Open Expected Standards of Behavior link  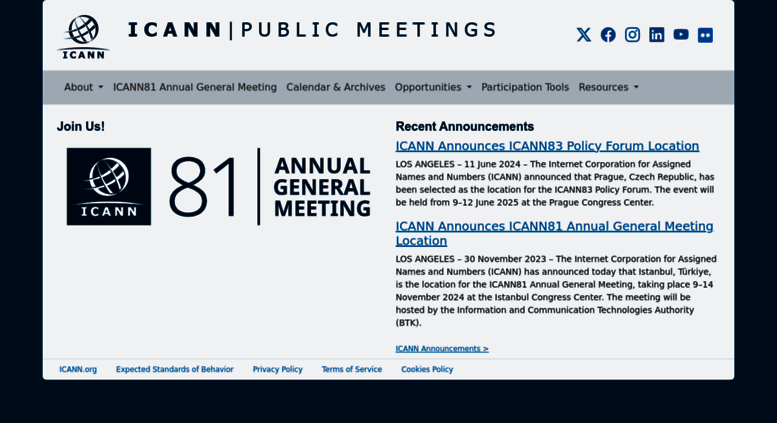pyautogui.click(x=174, y=370)
